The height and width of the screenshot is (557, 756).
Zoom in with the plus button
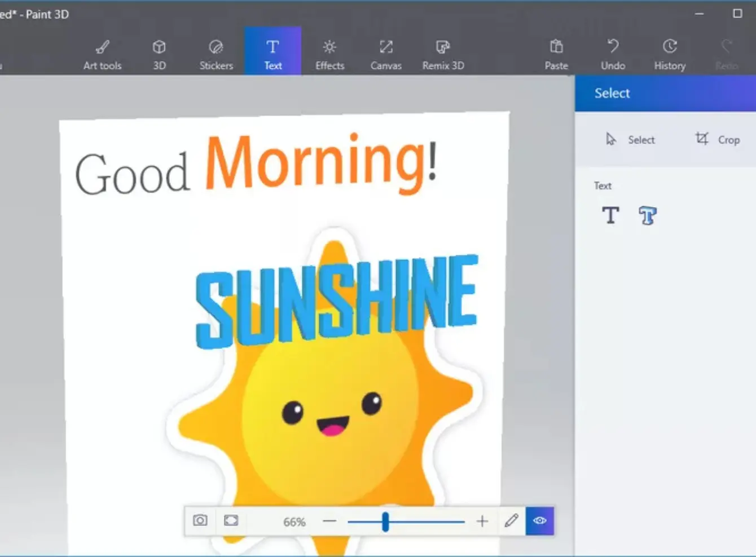pos(482,521)
